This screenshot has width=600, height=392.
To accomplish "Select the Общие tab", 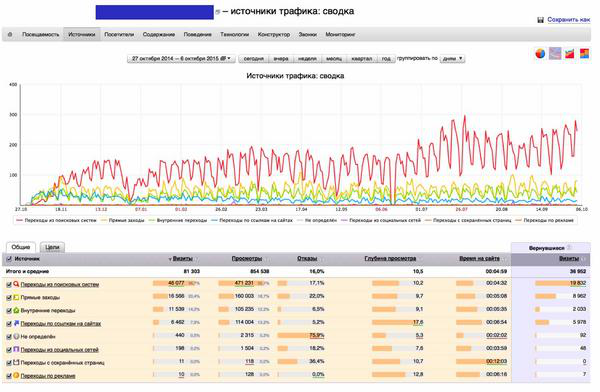I will pyautogui.click(x=21, y=247).
